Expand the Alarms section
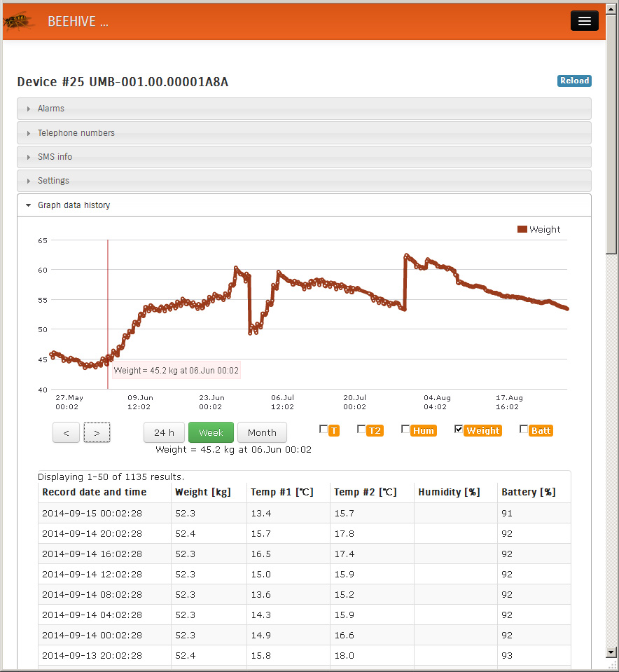619x672 pixels. (51, 109)
